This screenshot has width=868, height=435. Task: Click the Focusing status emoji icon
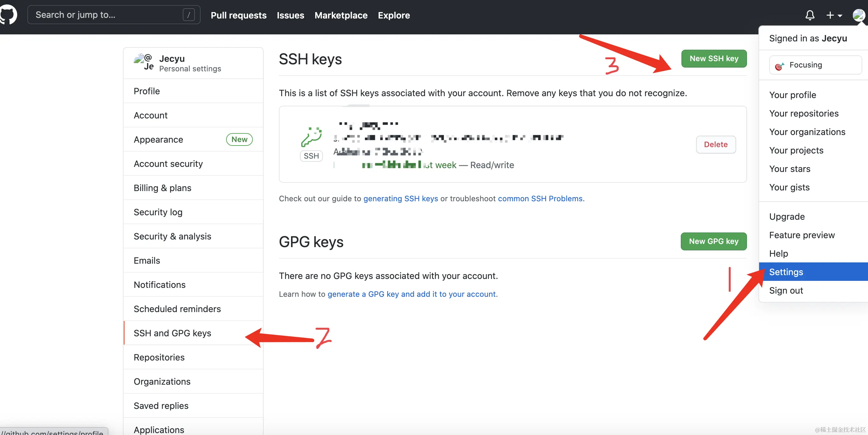point(779,66)
